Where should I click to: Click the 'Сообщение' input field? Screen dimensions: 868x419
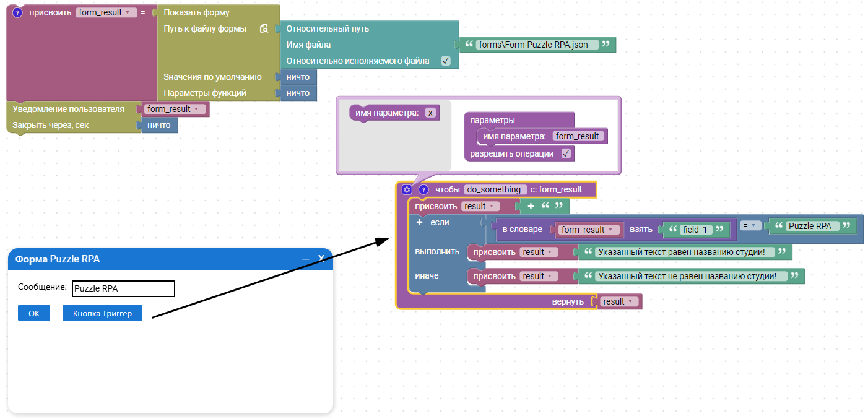[x=123, y=288]
